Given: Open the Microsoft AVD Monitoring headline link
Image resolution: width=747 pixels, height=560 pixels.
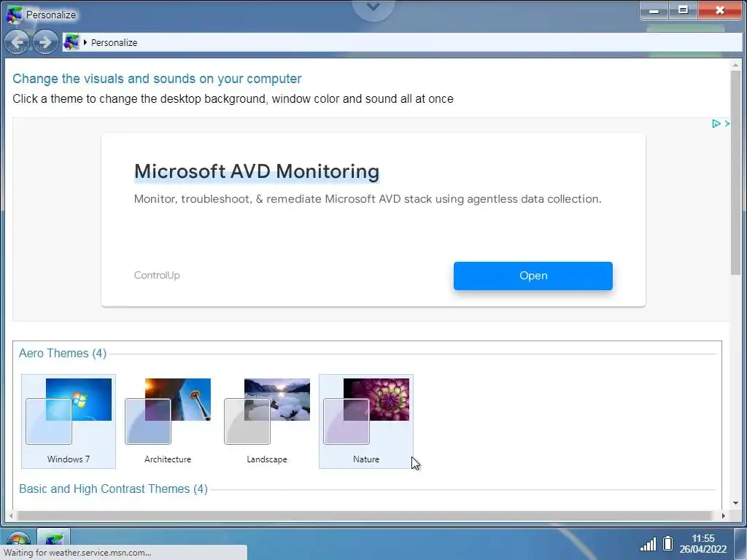Looking at the screenshot, I should point(257,171).
